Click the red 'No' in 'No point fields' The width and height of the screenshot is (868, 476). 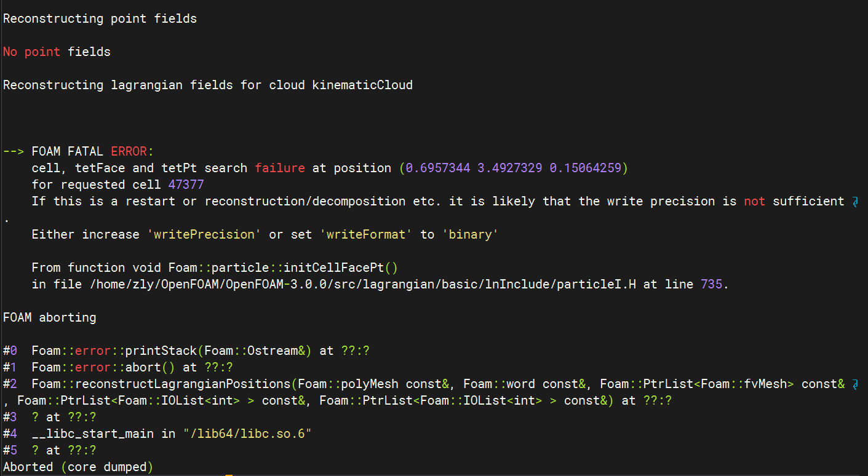10,52
